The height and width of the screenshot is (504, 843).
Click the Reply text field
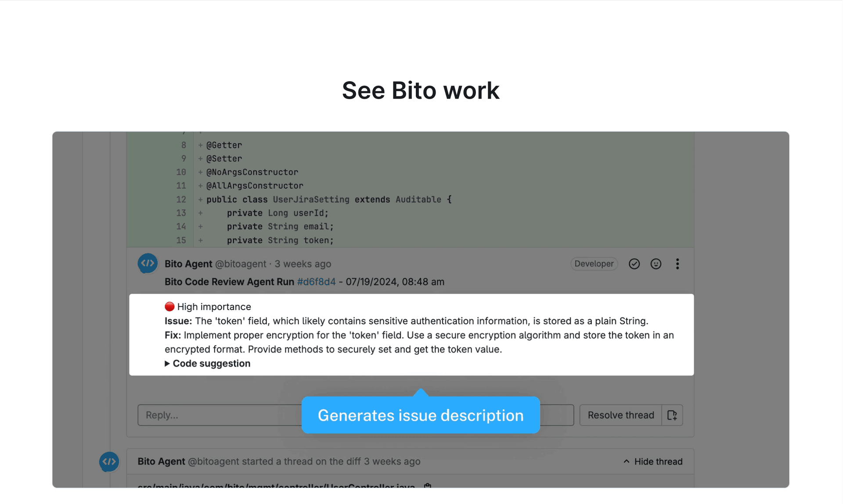click(356, 415)
